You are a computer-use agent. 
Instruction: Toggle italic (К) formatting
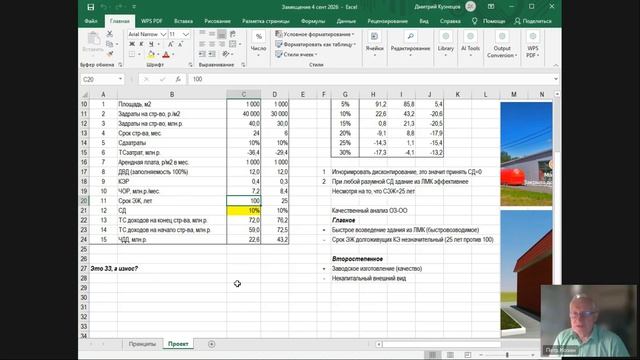coord(141,44)
